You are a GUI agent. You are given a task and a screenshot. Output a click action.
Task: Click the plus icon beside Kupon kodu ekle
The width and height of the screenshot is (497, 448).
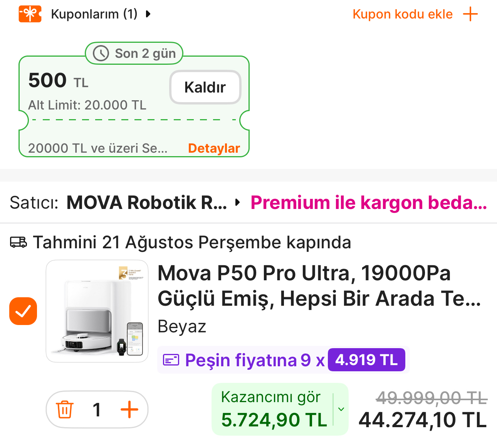(470, 14)
